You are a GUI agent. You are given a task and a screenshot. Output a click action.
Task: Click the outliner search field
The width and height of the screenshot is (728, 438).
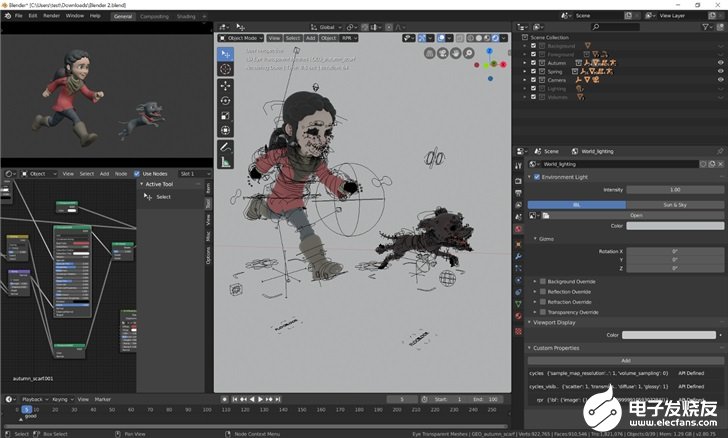[x=615, y=27]
